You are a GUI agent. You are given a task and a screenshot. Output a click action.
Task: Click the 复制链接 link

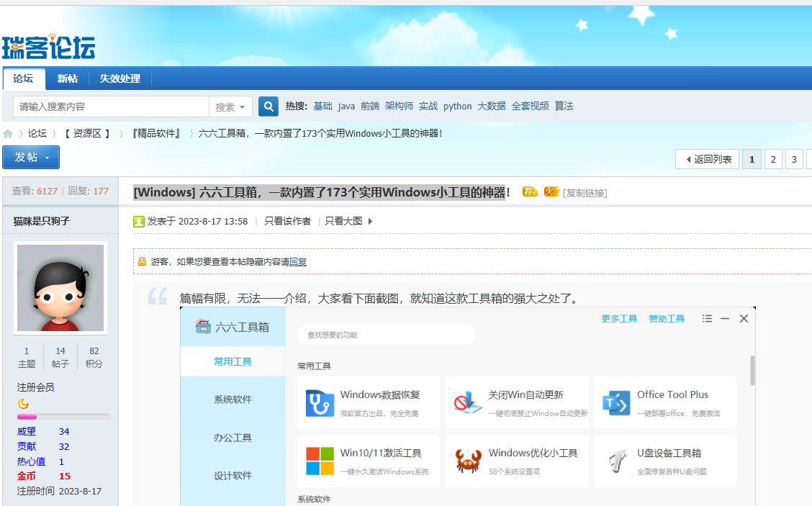(x=585, y=193)
